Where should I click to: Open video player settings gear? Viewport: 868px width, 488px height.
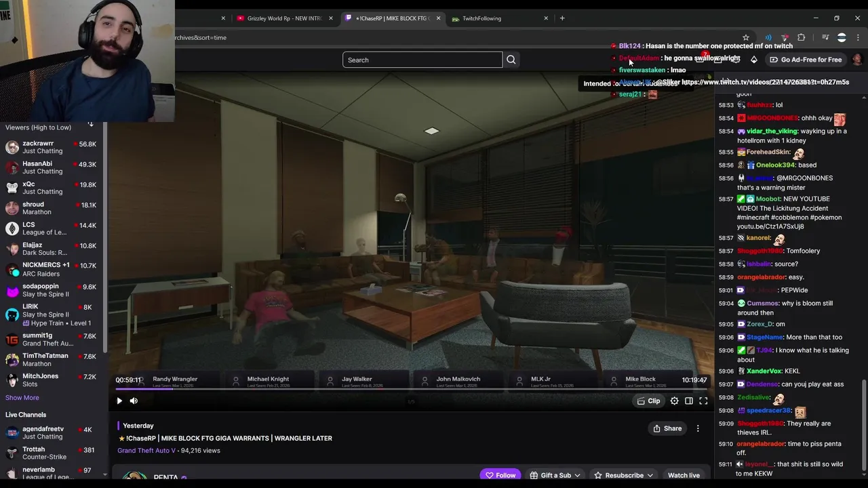[x=674, y=401]
